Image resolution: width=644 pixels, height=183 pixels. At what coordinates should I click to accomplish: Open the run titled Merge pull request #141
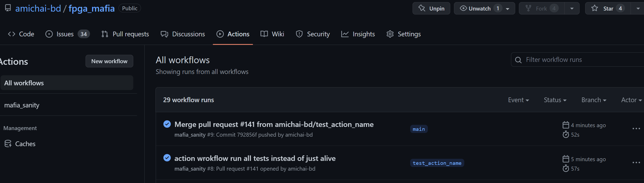coord(274,124)
